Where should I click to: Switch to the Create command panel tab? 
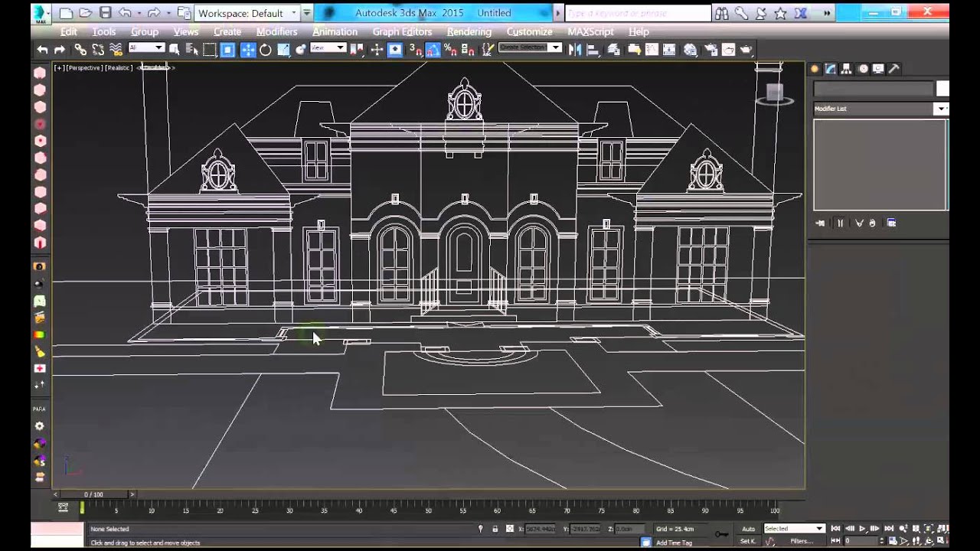tap(815, 69)
